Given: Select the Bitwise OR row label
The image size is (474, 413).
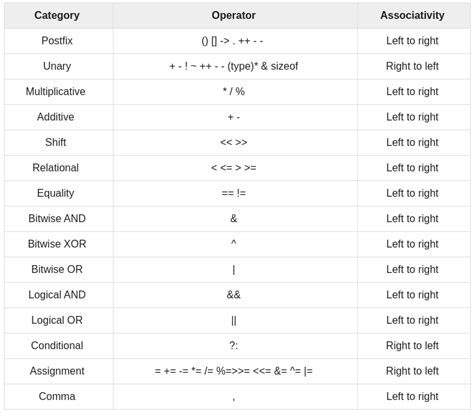Looking at the screenshot, I should [x=57, y=269].
